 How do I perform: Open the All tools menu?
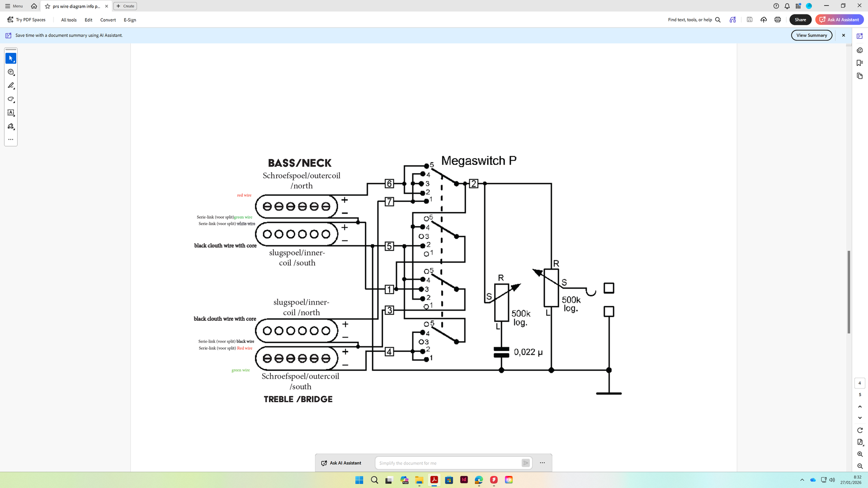[69, 20]
